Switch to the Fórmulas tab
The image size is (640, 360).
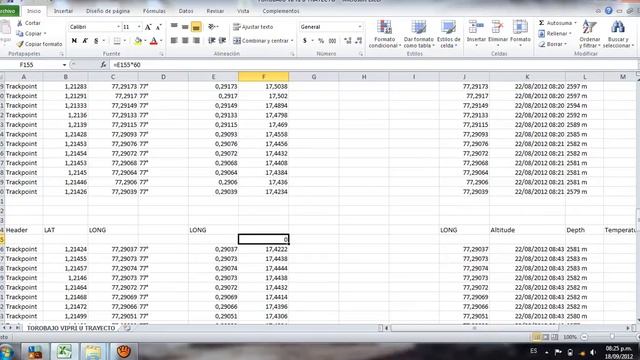[x=154, y=11]
